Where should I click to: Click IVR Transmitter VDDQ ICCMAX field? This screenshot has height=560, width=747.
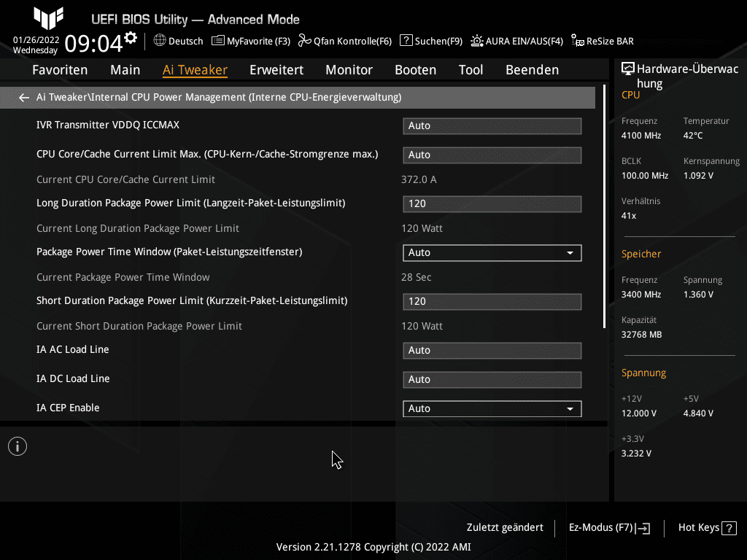[492, 126]
